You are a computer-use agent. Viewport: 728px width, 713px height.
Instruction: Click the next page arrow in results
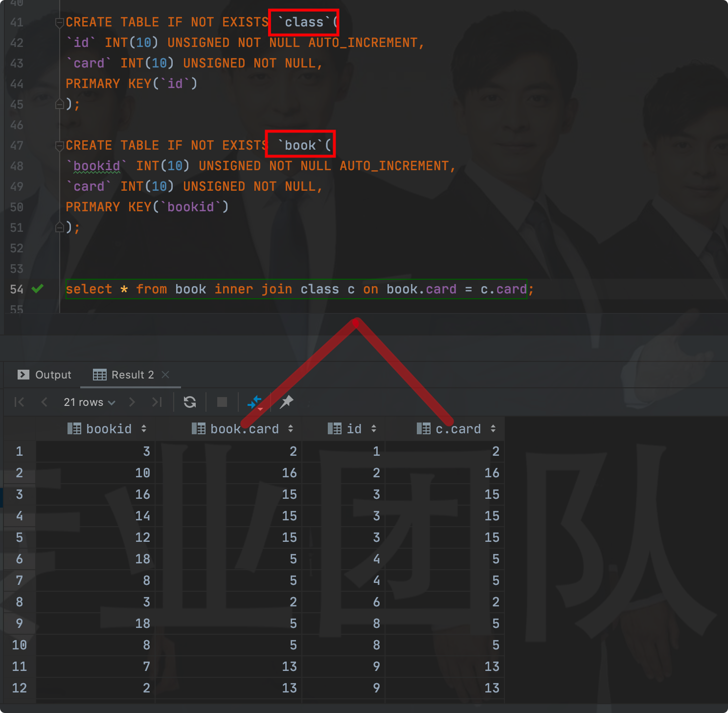(132, 402)
